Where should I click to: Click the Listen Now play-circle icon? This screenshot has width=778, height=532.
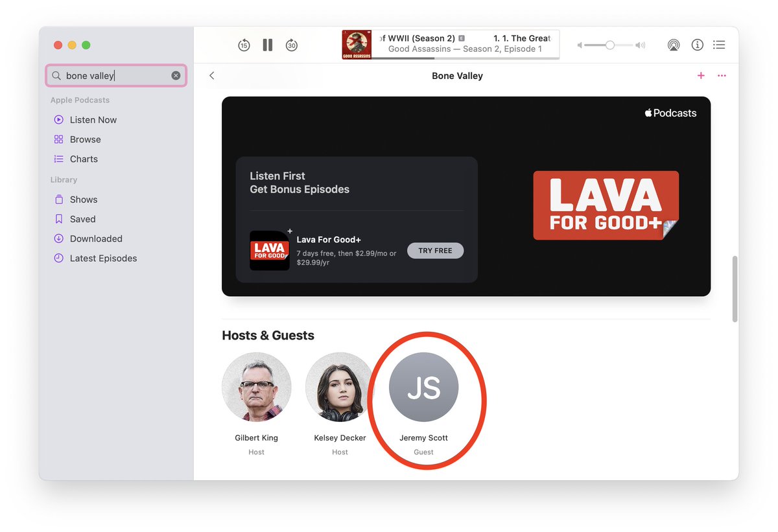tap(58, 120)
